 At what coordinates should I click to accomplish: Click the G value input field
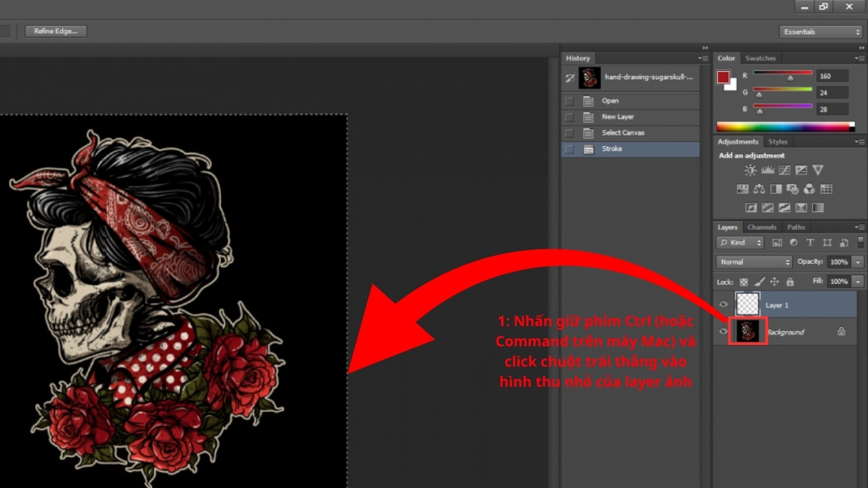click(x=833, y=93)
